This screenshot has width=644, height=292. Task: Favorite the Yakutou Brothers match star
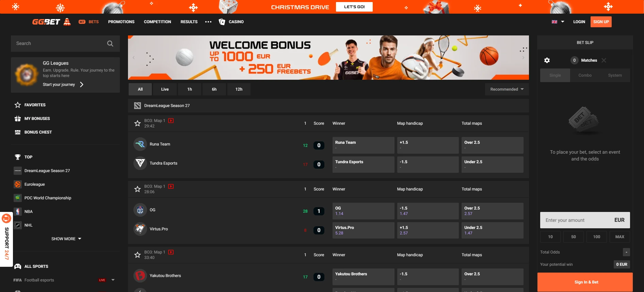(138, 255)
